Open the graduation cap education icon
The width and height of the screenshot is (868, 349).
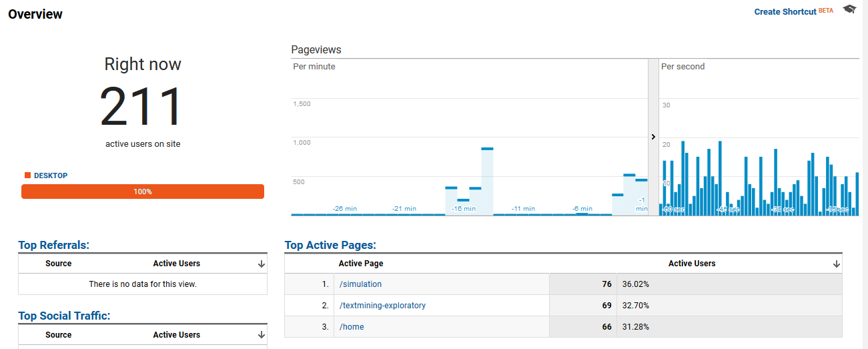tap(849, 9)
